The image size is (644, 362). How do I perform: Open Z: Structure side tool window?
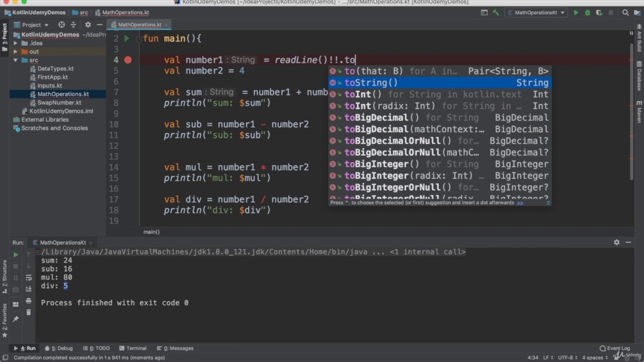[5, 276]
